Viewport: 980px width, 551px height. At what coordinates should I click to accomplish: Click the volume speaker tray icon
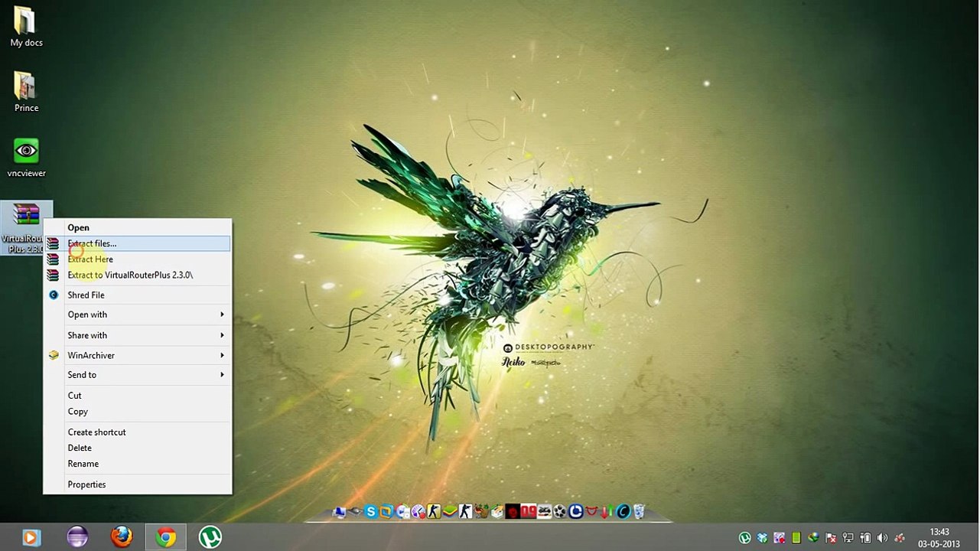click(x=882, y=538)
